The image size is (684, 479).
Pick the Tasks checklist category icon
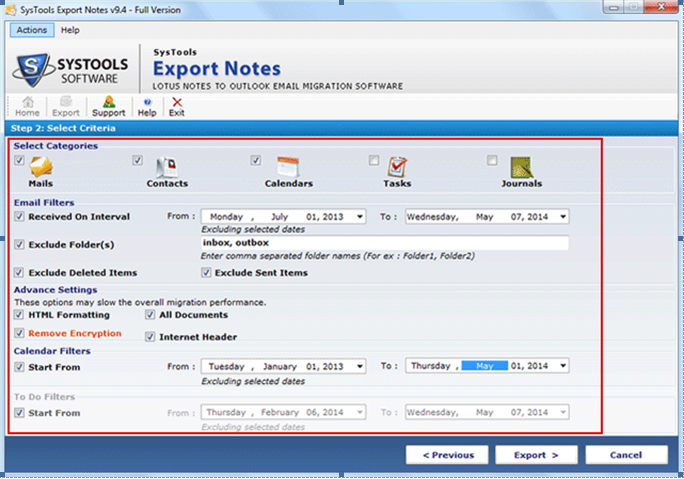click(397, 167)
